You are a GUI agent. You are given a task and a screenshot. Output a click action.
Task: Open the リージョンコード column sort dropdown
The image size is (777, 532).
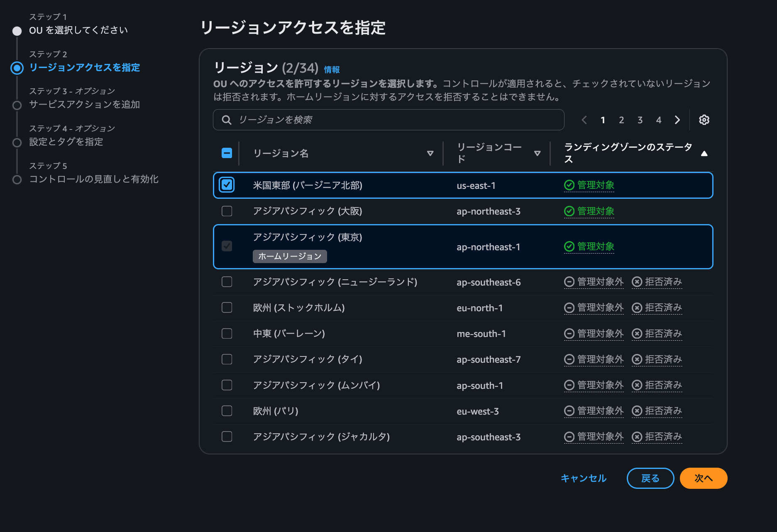(538, 153)
